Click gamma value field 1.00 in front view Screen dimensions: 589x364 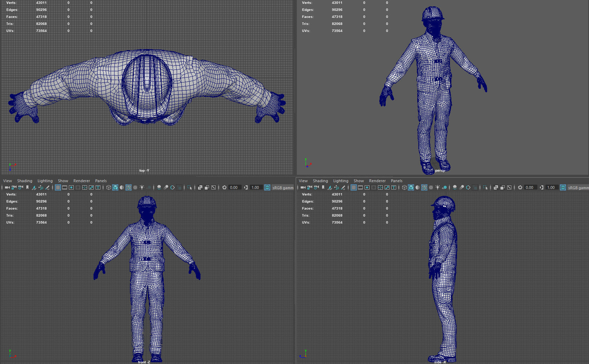point(256,187)
